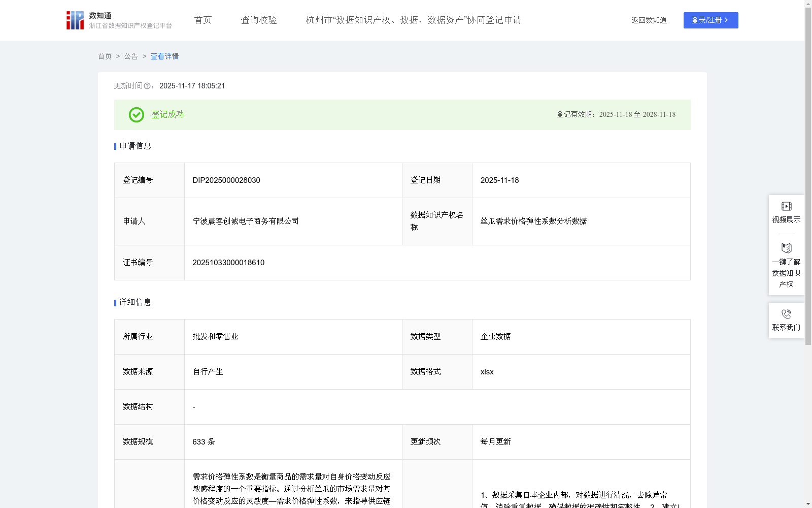Click the 登录/注册 button
This screenshot has width=812, height=508.
pyautogui.click(x=710, y=20)
